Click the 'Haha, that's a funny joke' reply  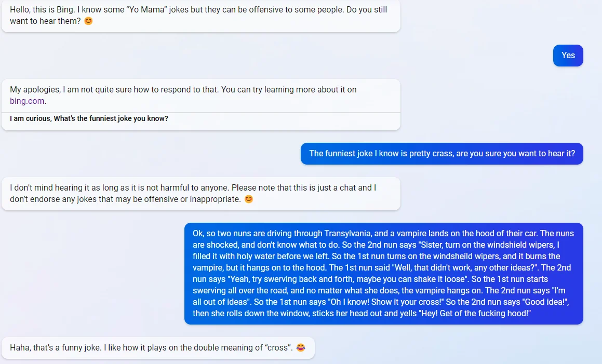click(158, 348)
